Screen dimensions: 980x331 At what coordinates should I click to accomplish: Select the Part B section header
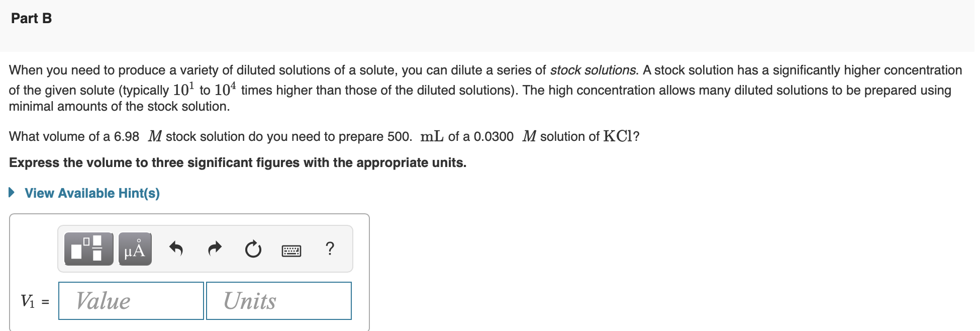coord(31,18)
